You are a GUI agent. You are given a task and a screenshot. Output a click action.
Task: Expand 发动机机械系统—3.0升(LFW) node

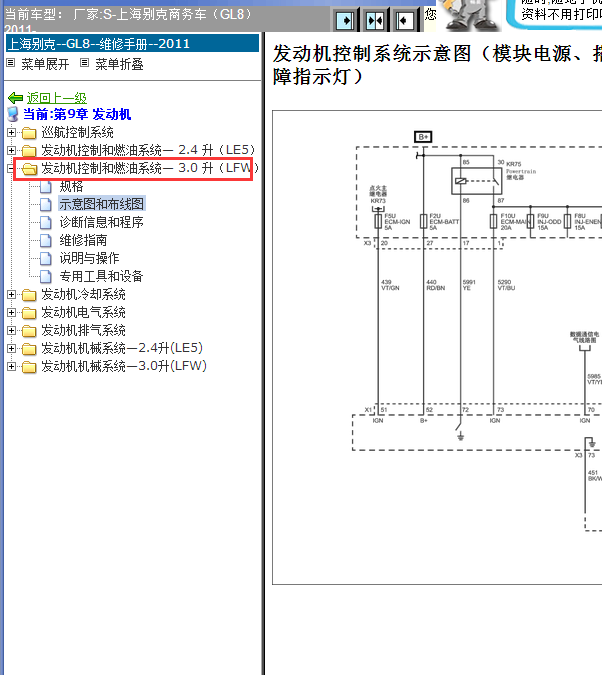point(12,367)
